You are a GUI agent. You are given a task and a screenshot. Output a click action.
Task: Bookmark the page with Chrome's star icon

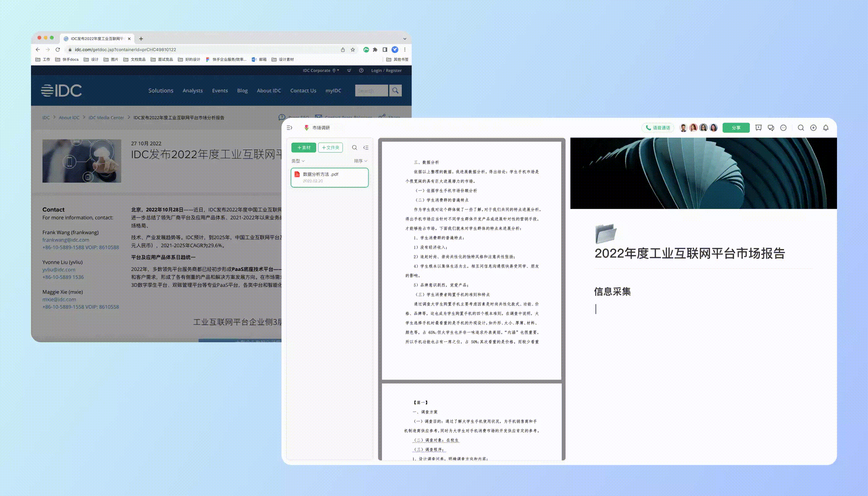(353, 50)
